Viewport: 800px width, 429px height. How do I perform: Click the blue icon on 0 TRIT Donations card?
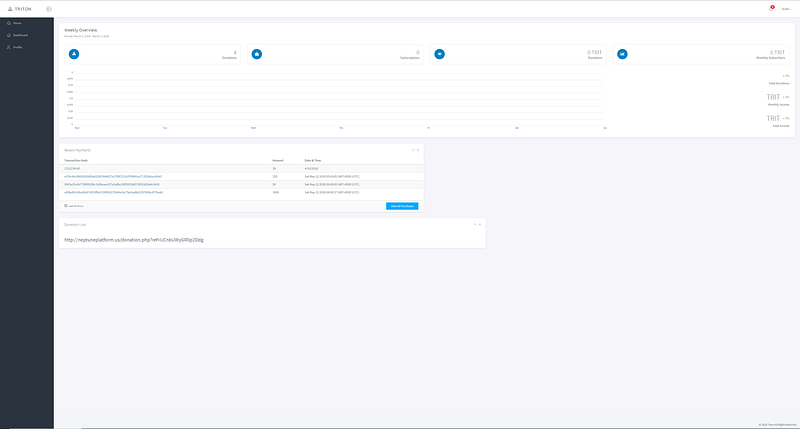click(439, 54)
